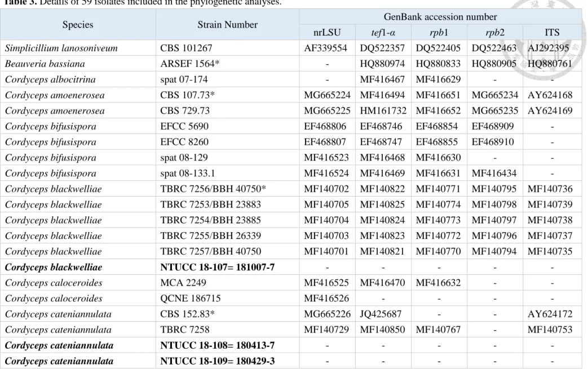Click ITS accession MF140735
The image size is (588, 369).
tap(550, 252)
